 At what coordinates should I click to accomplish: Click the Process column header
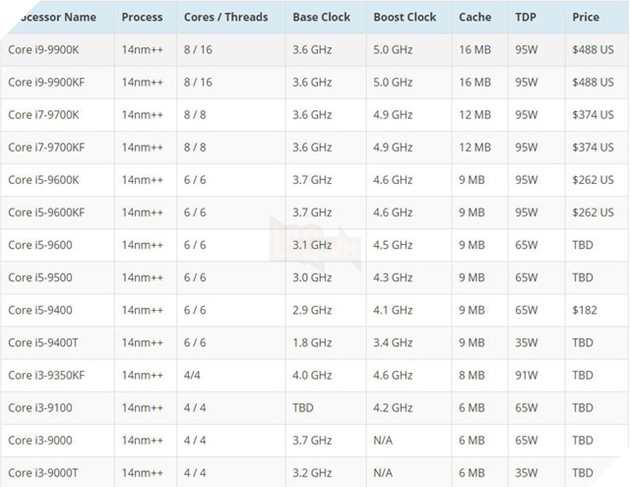pyautogui.click(x=142, y=17)
